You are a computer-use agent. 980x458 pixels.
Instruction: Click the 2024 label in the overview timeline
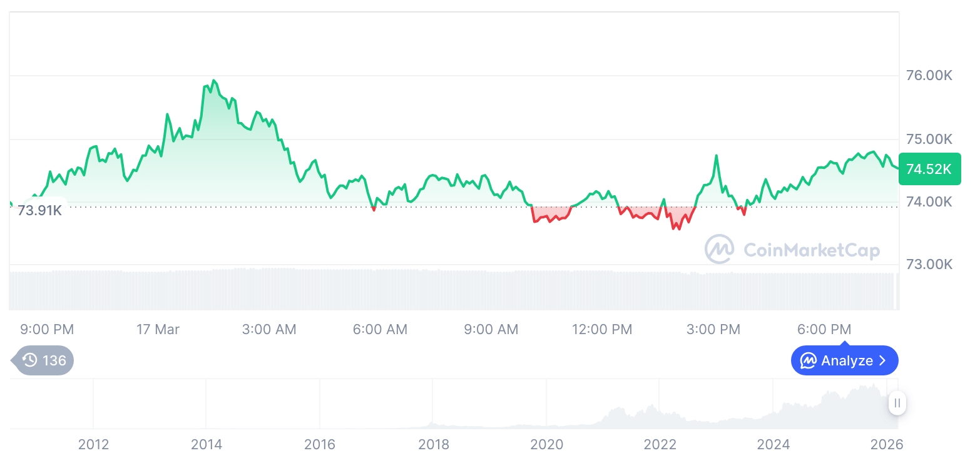coord(773,444)
